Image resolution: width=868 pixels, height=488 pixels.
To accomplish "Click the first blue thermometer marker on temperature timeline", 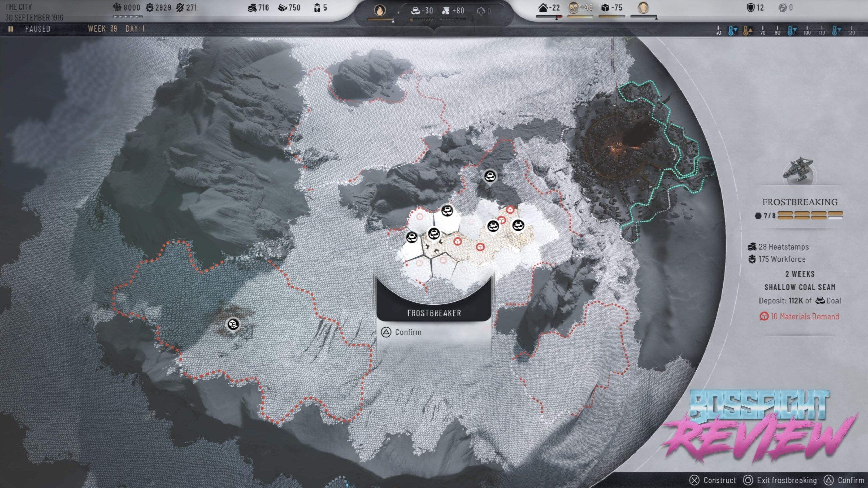I will [732, 31].
